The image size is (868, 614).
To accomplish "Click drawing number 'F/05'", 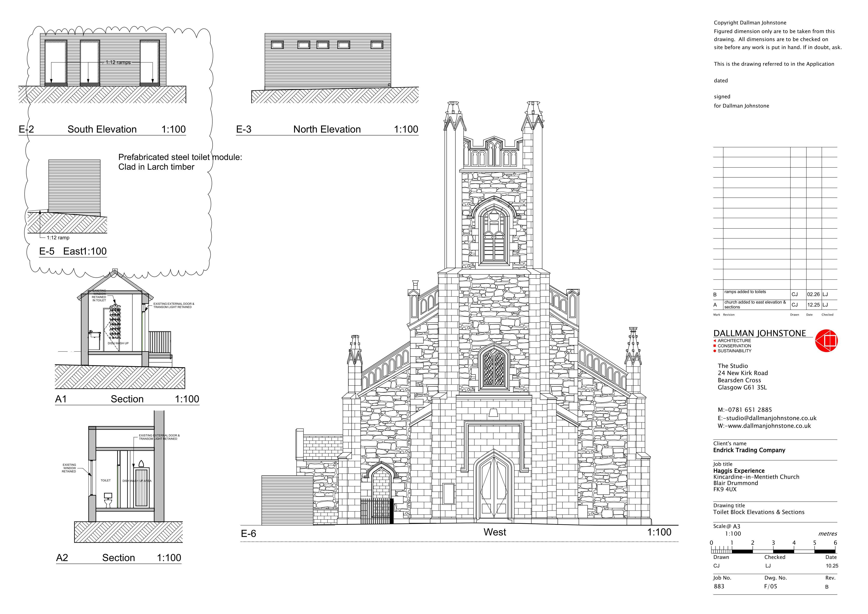I will [x=771, y=586].
